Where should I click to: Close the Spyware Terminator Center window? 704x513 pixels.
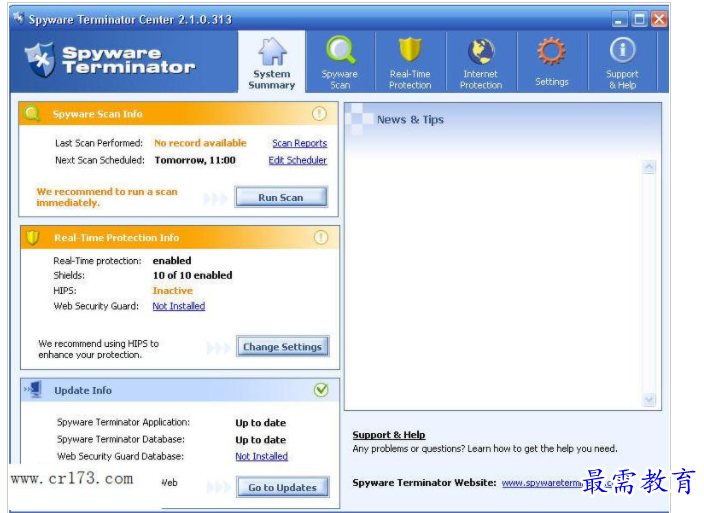659,19
